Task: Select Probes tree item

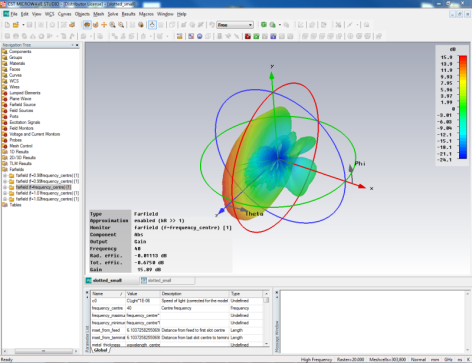Action: [x=15, y=140]
